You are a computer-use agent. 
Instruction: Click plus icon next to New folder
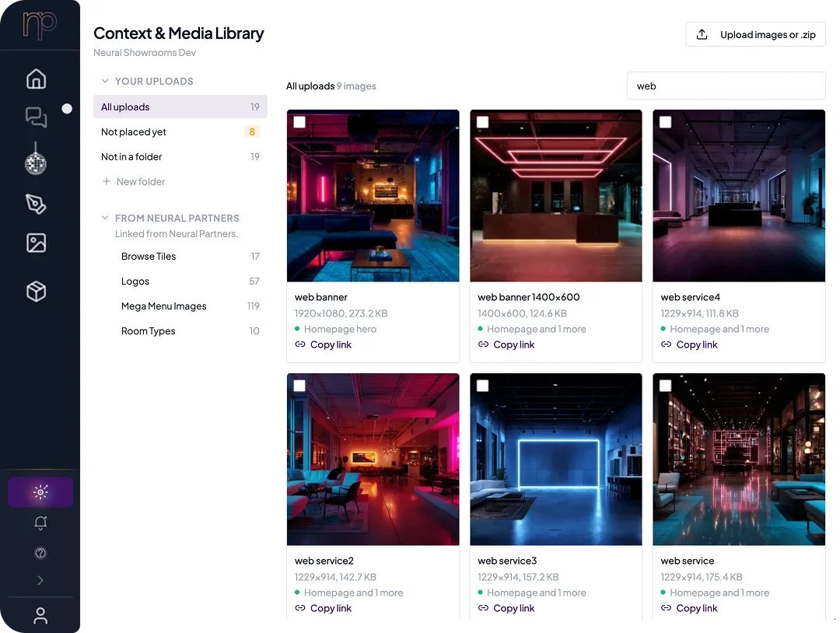point(107,181)
